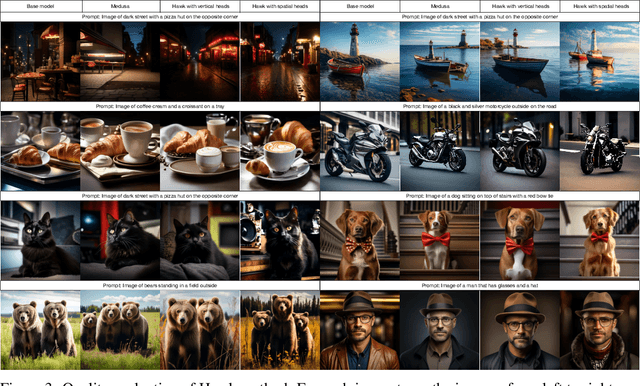640x386 pixels.
Task: Select the Medusa man with hat image
Action: (440, 330)
